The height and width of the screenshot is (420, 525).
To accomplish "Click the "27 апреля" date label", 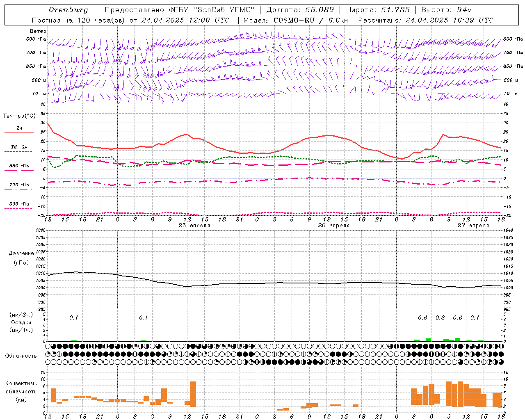I will (x=473, y=226).
